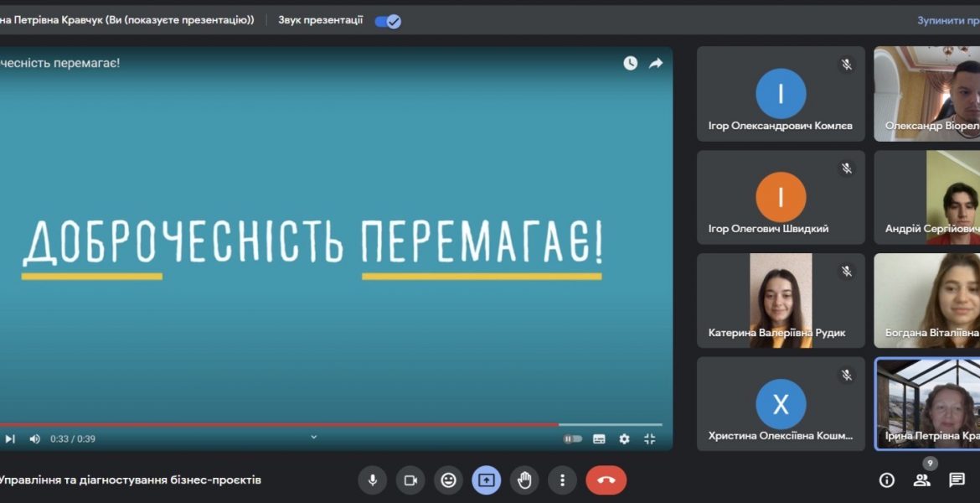Click Богдана Віталіївна video tile
Screen dimensions: 980x503
(927, 301)
